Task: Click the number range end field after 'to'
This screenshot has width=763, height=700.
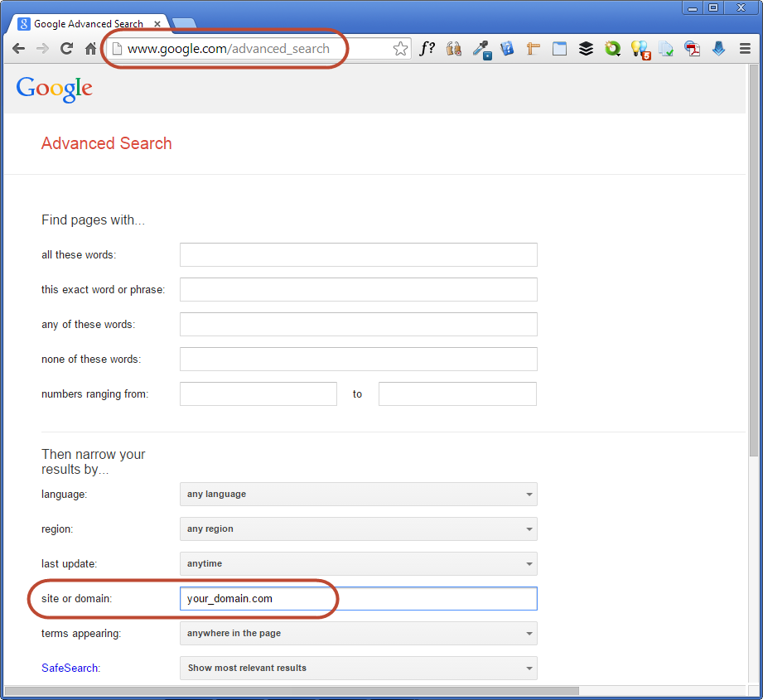Action: point(457,394)
